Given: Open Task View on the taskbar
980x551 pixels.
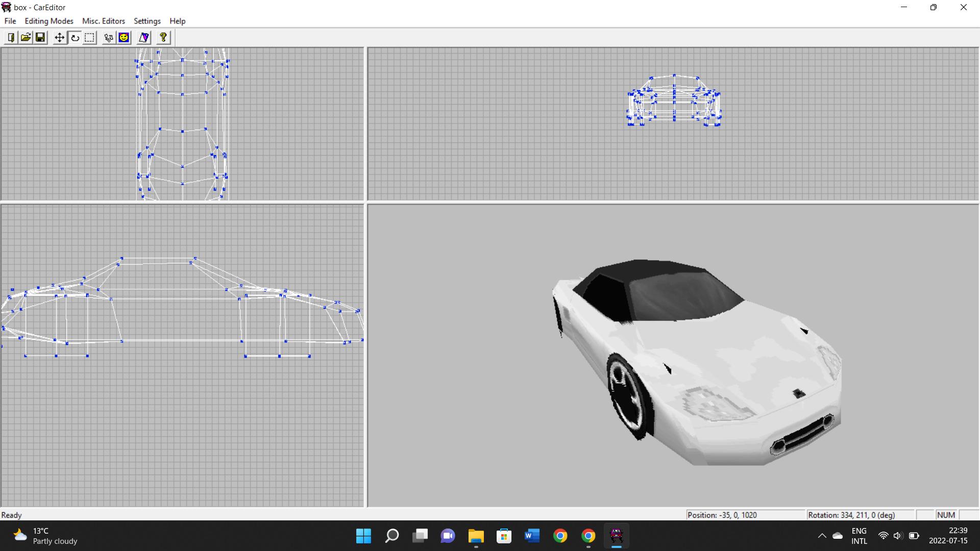Looking at the screenshot, I should click(420, 536).
